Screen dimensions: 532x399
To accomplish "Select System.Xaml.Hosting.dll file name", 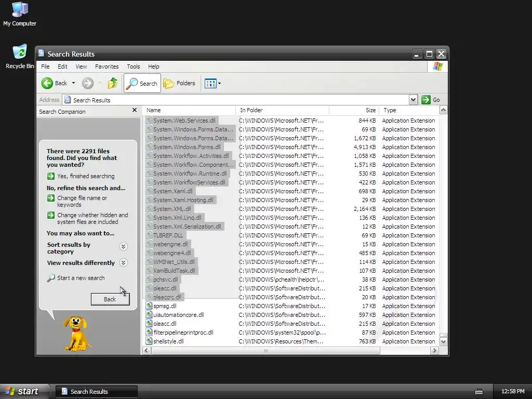I will [x=183, y=200].
